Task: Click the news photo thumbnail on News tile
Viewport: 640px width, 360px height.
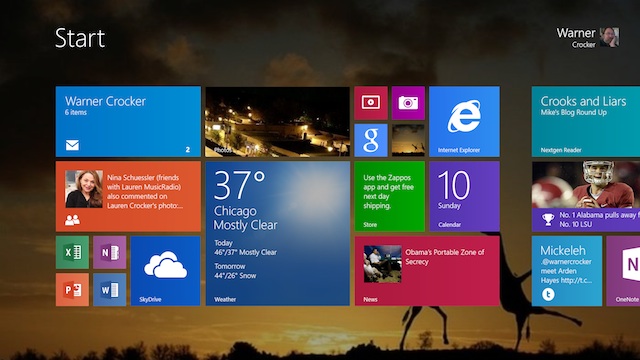Action: point(382,264)
